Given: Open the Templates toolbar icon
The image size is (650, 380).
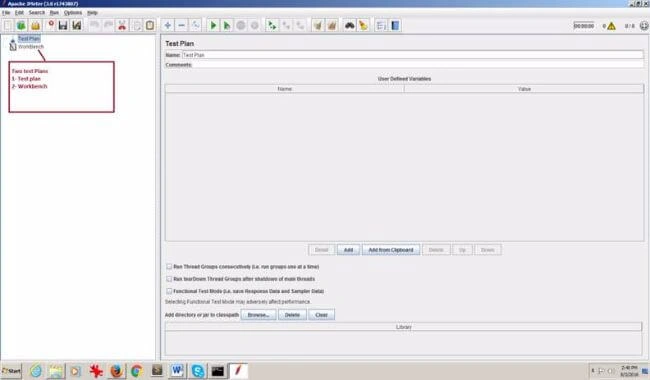Looking at the screenshot, I should (21, 26).
